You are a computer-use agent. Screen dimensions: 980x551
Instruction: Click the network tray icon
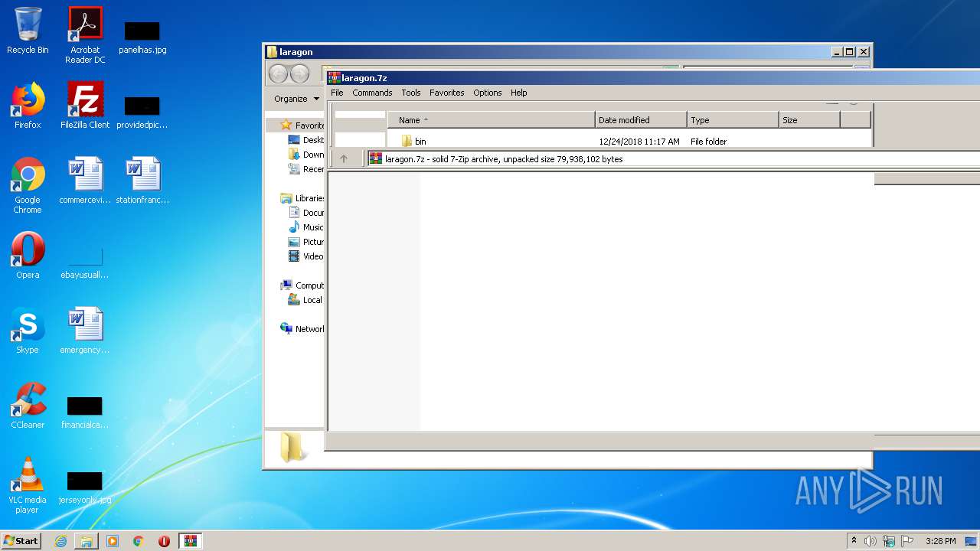point(888,541)
